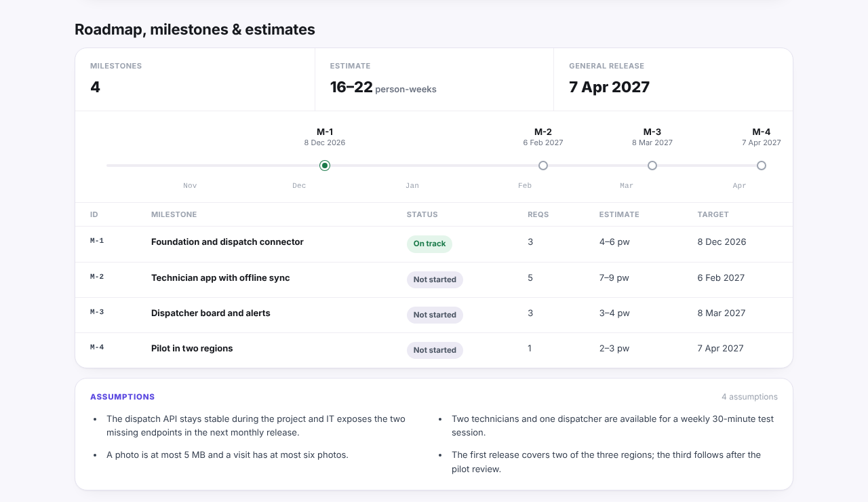
Task: Click the General Release date '7 Apr 2027' summary
Action: [610, 88]
